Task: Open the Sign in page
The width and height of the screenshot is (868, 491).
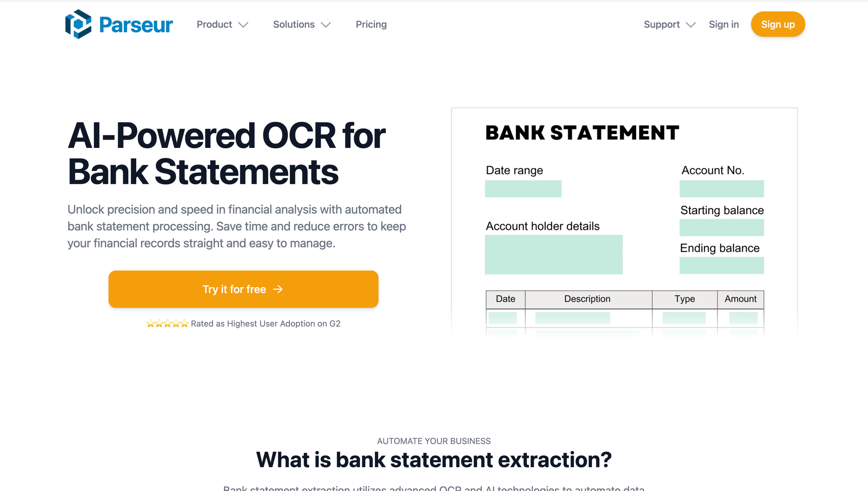Action: pyautogui.click(x=723, y=24)
